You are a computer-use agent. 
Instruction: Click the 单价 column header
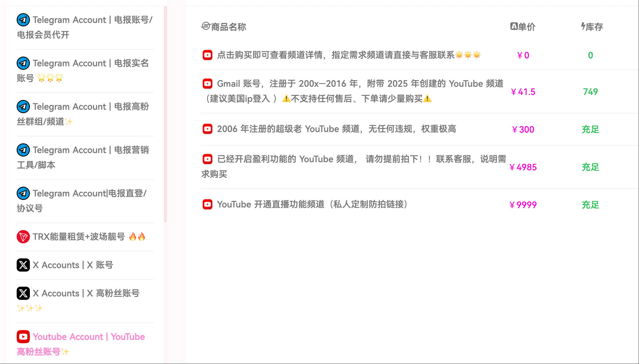coord(523,27)
